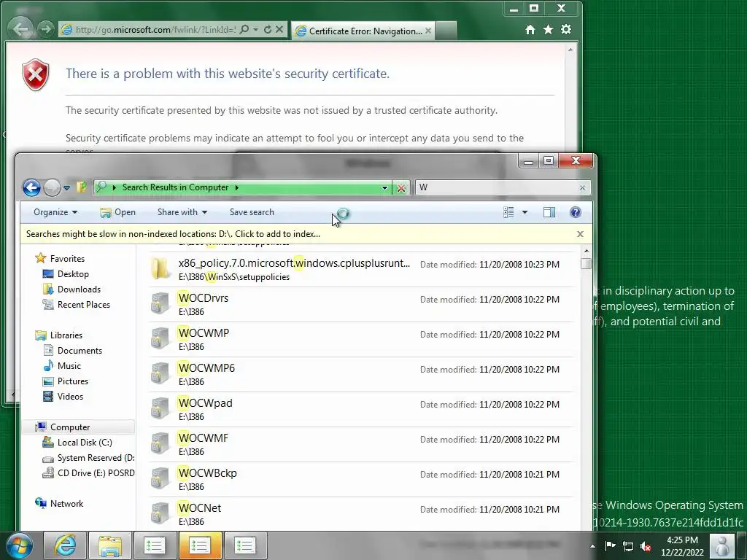Dismiss the slow search info bar

(580, 234)
